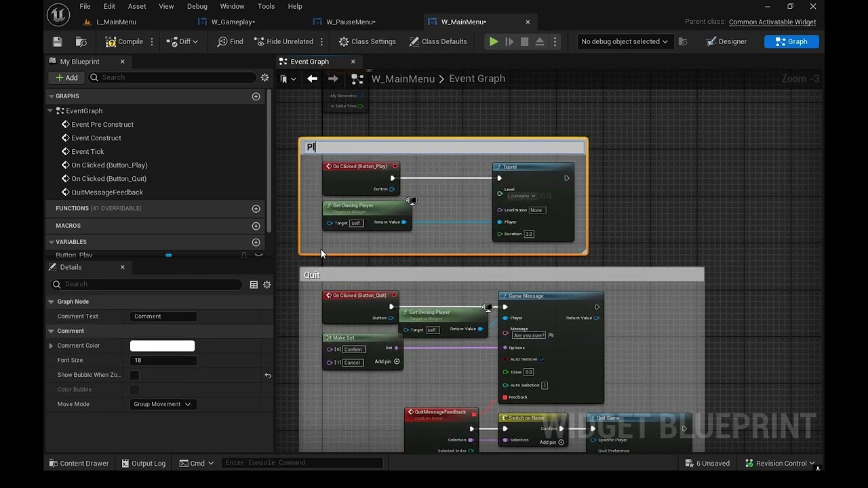Reset Show Bubble property to default
868x488 pixels.
click(x=268, y=375)
